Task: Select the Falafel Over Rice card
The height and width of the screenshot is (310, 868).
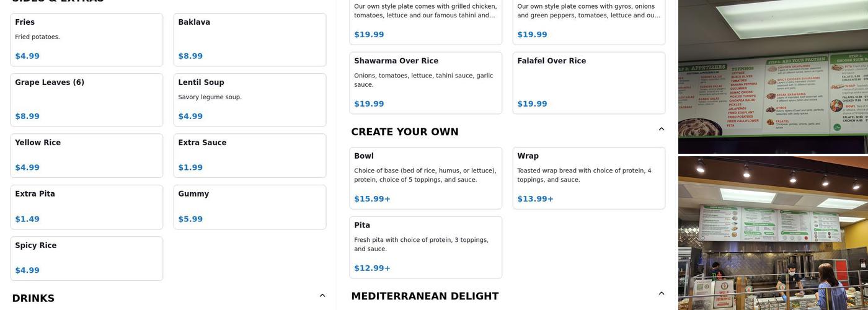Action: click(588, 83)
